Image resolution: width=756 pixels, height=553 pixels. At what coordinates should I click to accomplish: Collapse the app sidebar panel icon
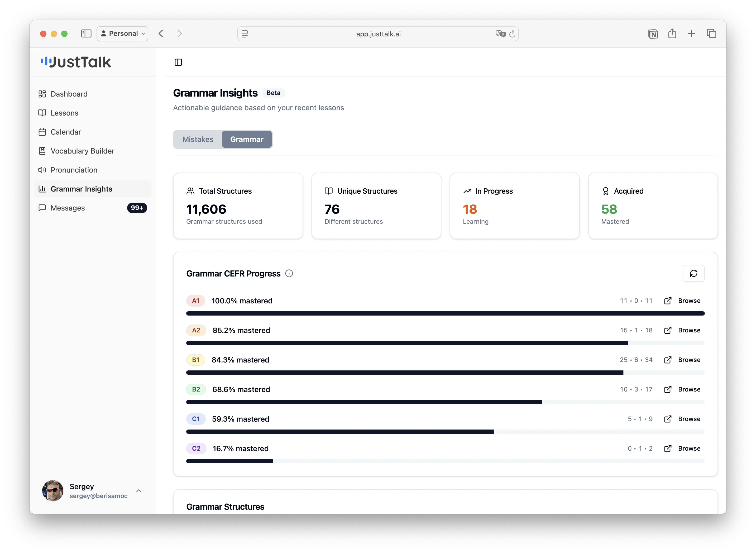178,62
